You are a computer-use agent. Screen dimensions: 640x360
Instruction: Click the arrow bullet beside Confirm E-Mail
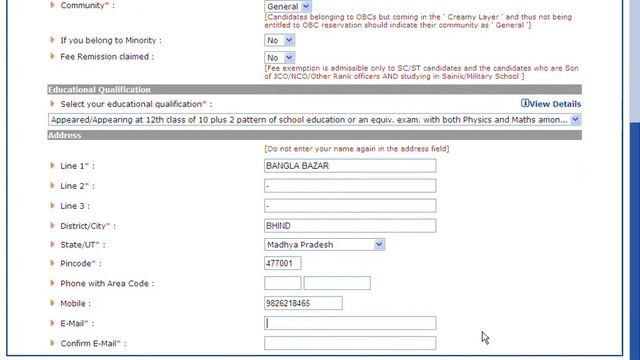point(52,343)
